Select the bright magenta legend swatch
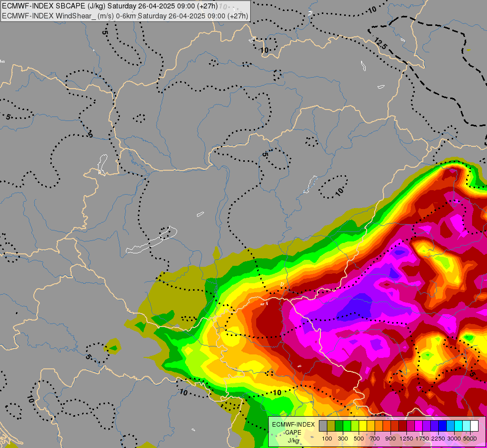Screen dimensions: 487x448 pyautogui.click(x=418, y=426)
